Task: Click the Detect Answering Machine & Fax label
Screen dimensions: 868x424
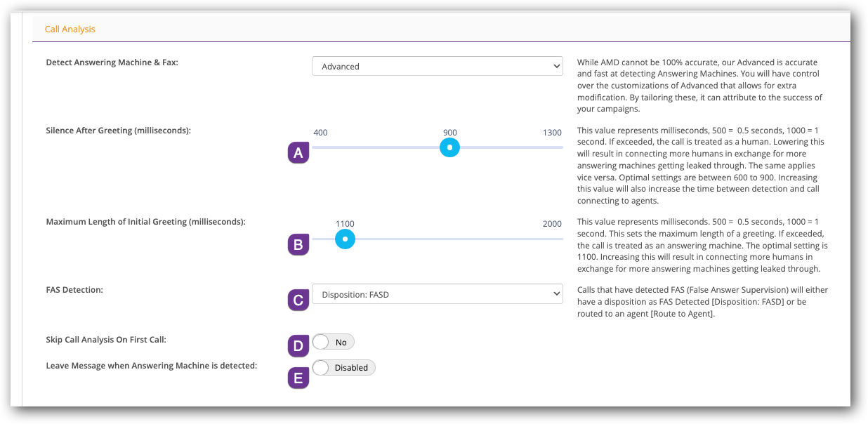Action: (x=112, y=62)
